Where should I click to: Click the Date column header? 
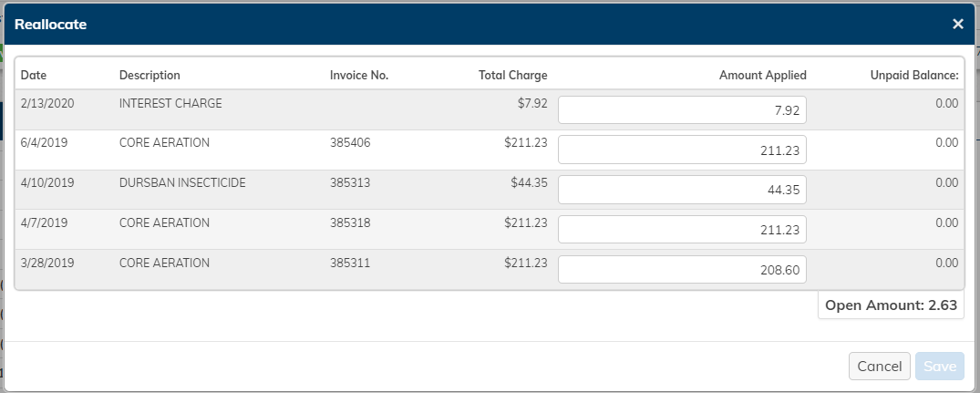33,75
